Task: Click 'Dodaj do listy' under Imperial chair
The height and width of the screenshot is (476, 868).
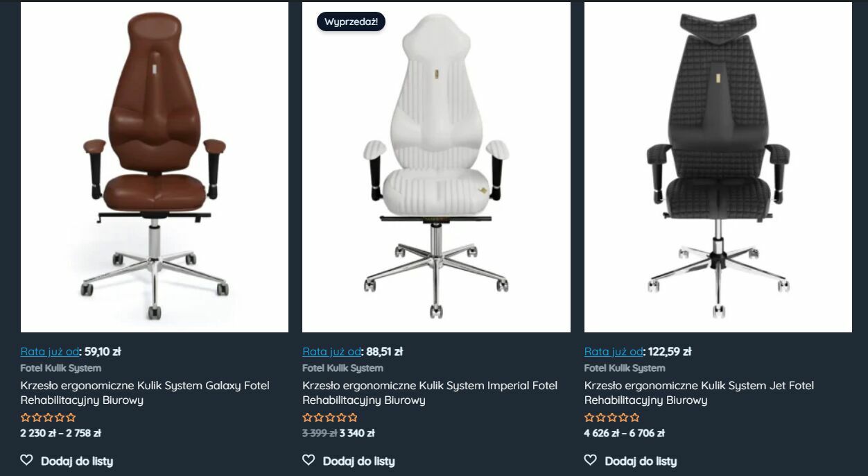Action: [359, 461]
